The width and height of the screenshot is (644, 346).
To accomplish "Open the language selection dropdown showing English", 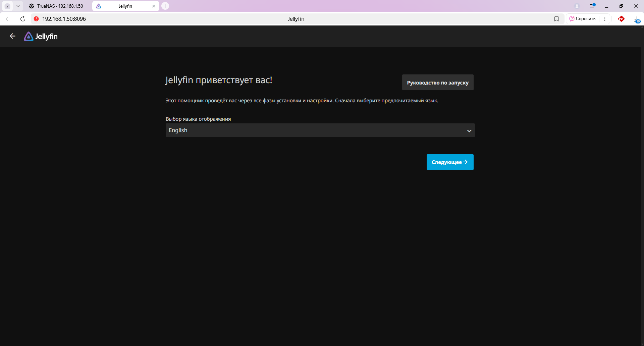I will coord(320,130).
